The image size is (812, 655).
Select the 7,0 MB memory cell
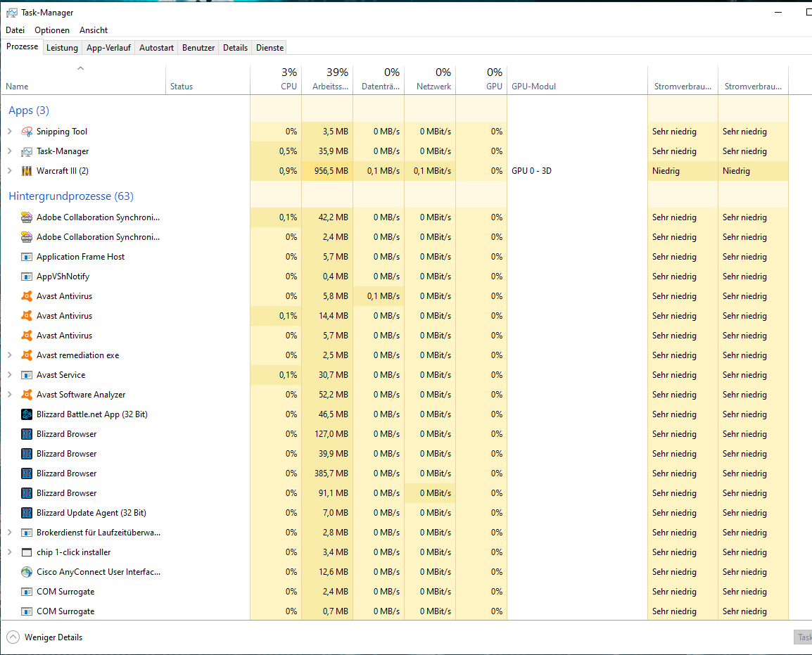[327, 513]
